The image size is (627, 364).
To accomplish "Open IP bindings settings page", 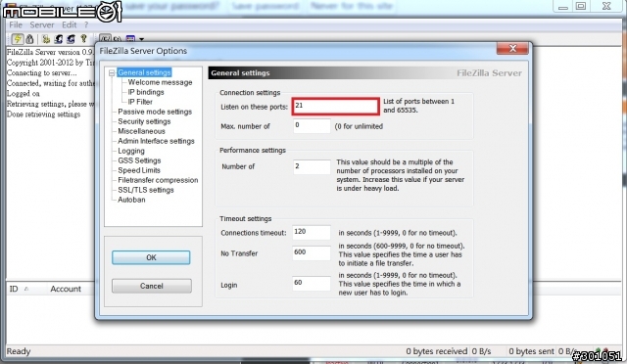I will 146,92.
